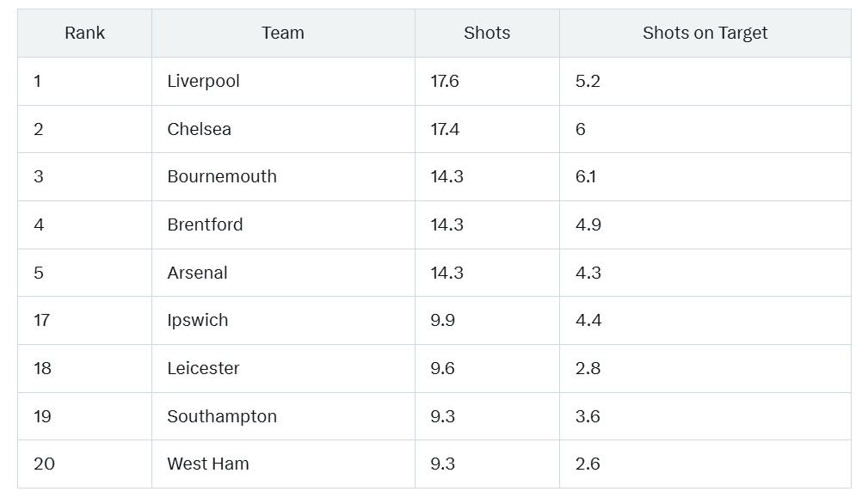Click the Shots on Target header
The width and height of the screenshot is (868, 504).
tap(705, 34)
